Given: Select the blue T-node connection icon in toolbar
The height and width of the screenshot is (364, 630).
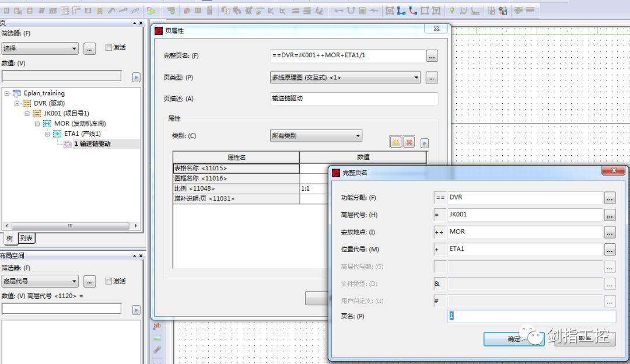Looking at the screenshot, I should pyautogui.click(x=401, y=10).
